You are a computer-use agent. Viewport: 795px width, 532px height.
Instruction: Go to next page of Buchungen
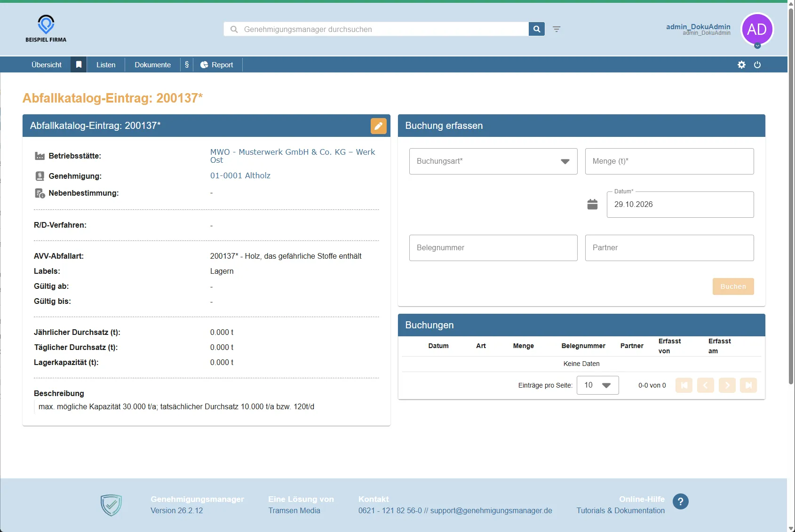pyautogui.click(x=727, y=385)
